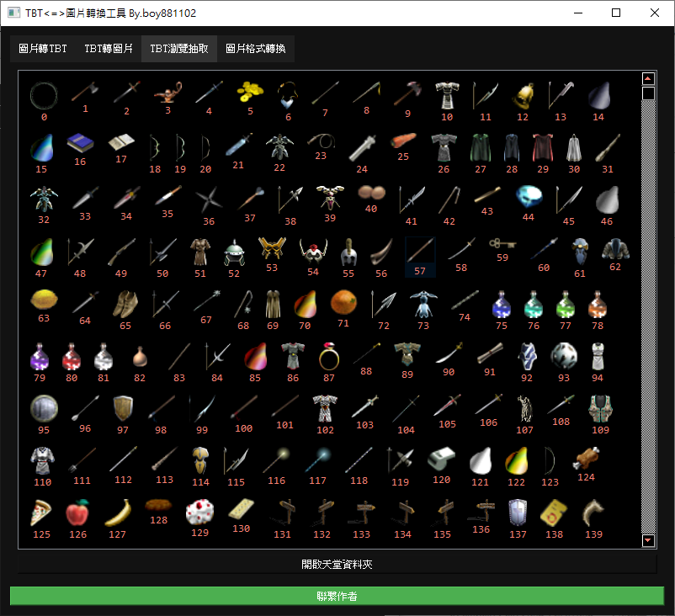The image size is (675, 616).
Task: Select the TBT瀏覽抽取 tab
Action: [179, 49]
